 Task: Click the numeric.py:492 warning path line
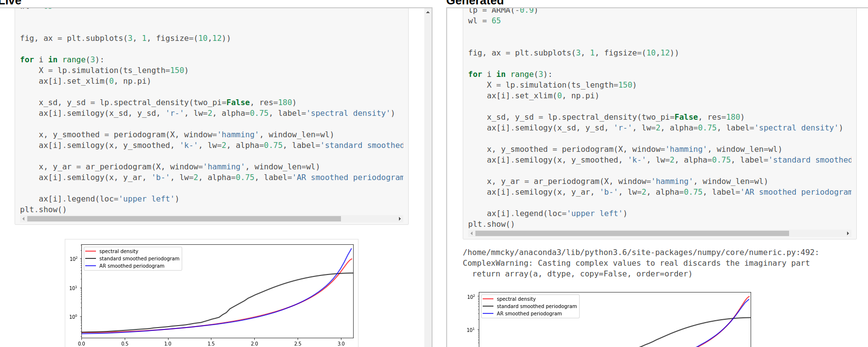(x=641, y=253)
